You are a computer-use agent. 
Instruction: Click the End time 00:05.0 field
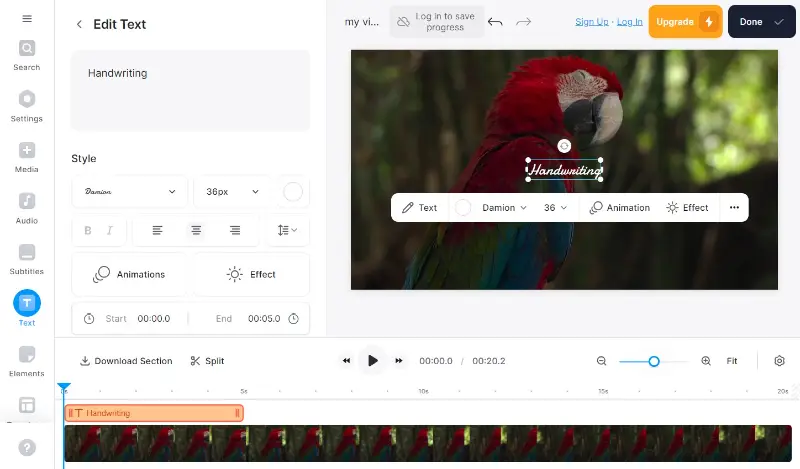(264, 318)
